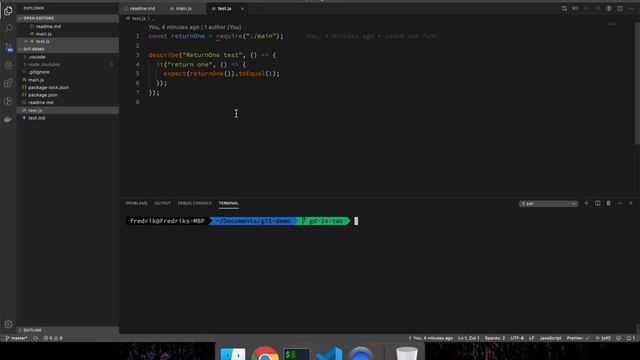Open text.md in explorer
The image size is (640, 360).
point(68,118)
